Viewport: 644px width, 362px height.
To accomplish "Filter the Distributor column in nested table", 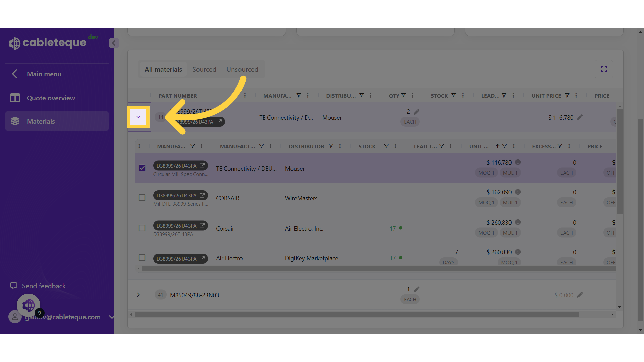I will 331,146.
